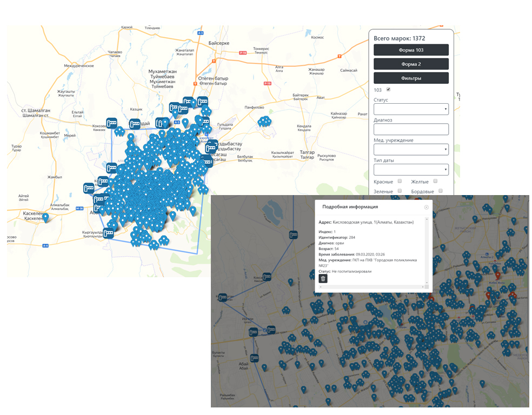The width and height of the screenshot is (532, 415).
Task: Select red marker near Жибек Жолы
Action: point(498,275)
